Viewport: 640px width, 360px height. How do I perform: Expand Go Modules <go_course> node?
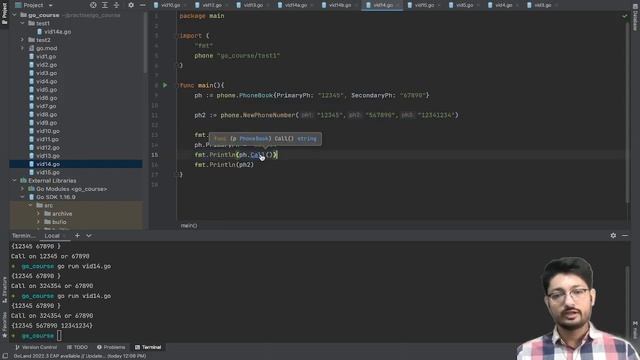[x=22, y=189]
